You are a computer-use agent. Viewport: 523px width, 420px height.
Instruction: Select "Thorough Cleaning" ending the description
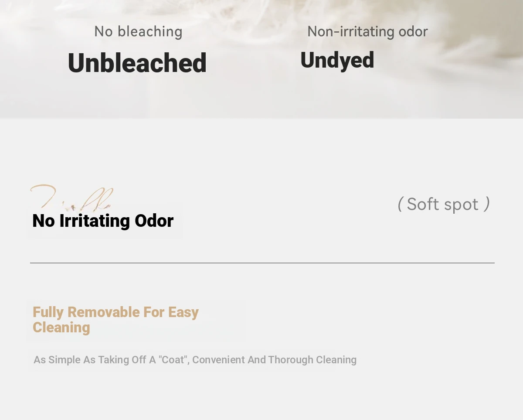click(x=312, y=360)
